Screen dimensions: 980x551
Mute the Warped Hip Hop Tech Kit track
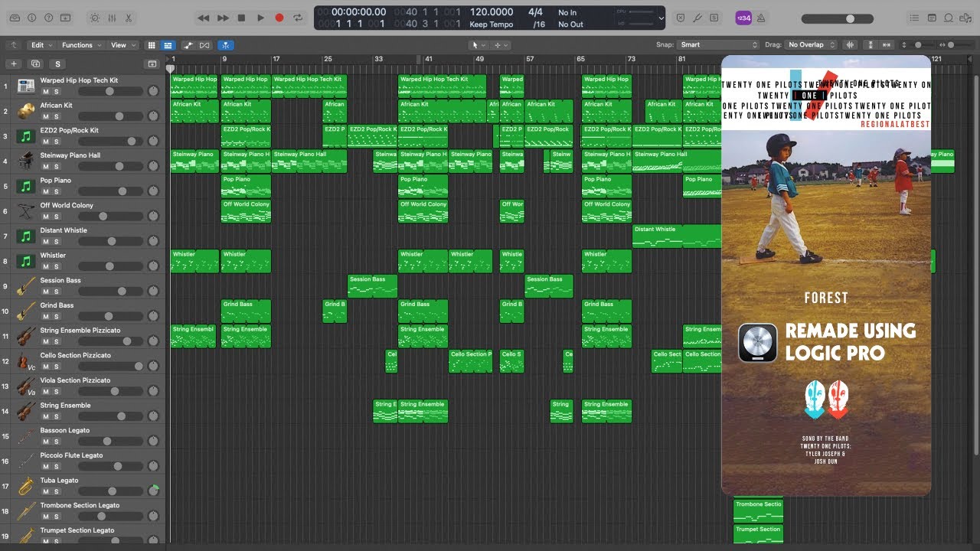(45, 92)
